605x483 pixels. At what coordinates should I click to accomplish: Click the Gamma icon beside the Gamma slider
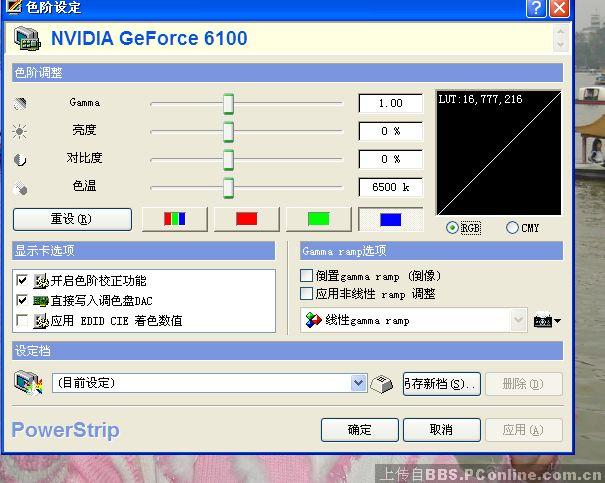click(x=20, y=103)
